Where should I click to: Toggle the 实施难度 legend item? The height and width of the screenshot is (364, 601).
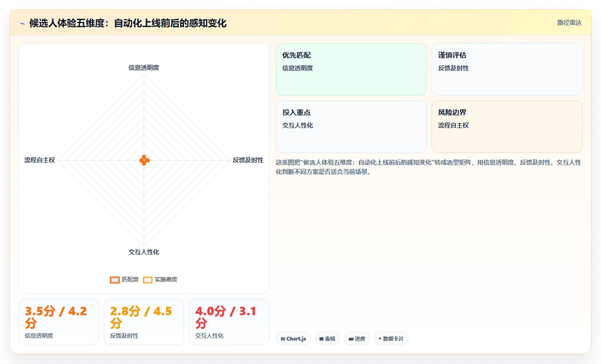[160, 280]
